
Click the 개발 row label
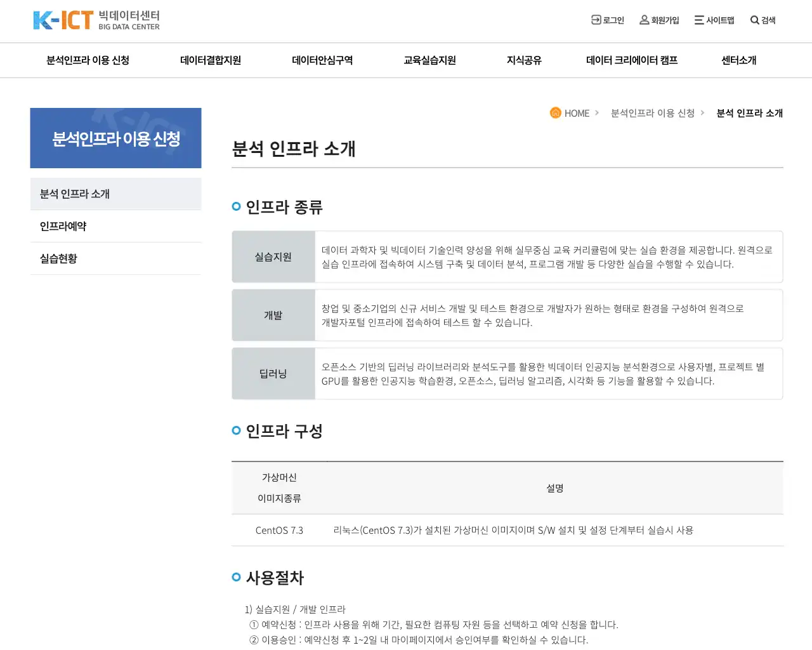(x=273, y=315)
